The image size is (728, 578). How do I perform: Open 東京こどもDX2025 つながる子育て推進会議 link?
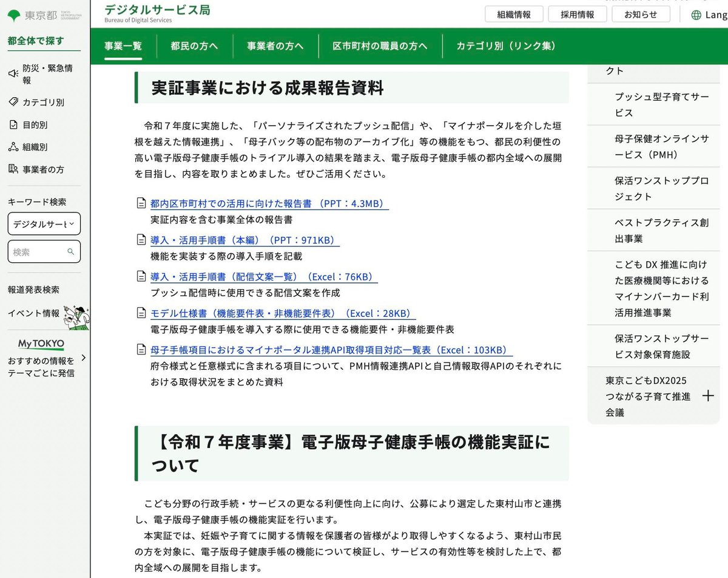tap(648, 396)
